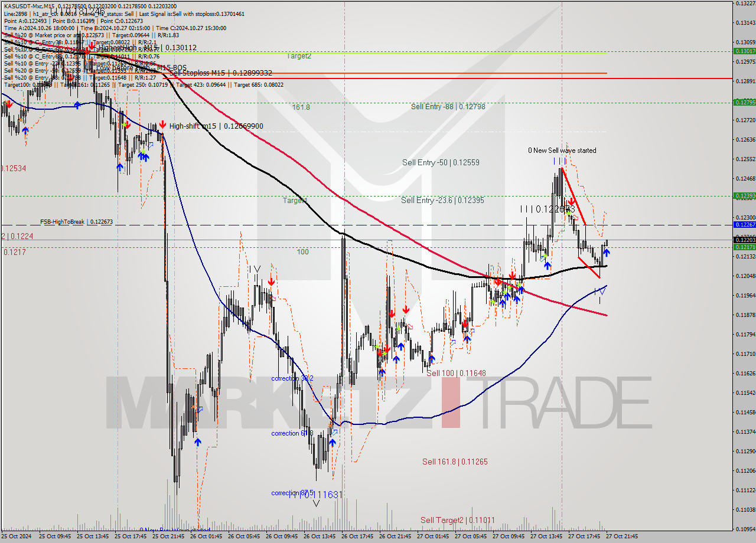Click the '25 Oct 2024' date on time axis

coord(17,537)
